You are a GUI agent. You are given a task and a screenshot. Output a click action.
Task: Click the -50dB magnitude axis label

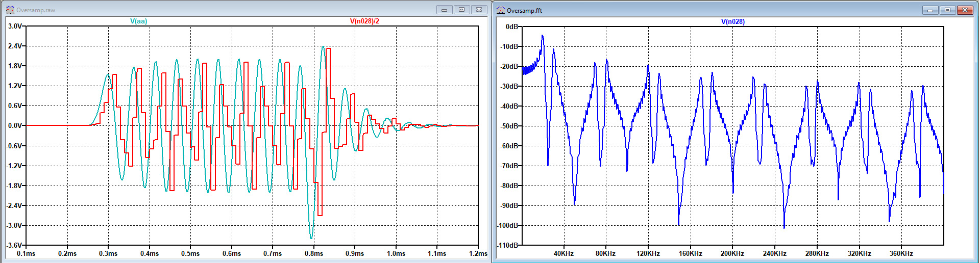[509, 126]
